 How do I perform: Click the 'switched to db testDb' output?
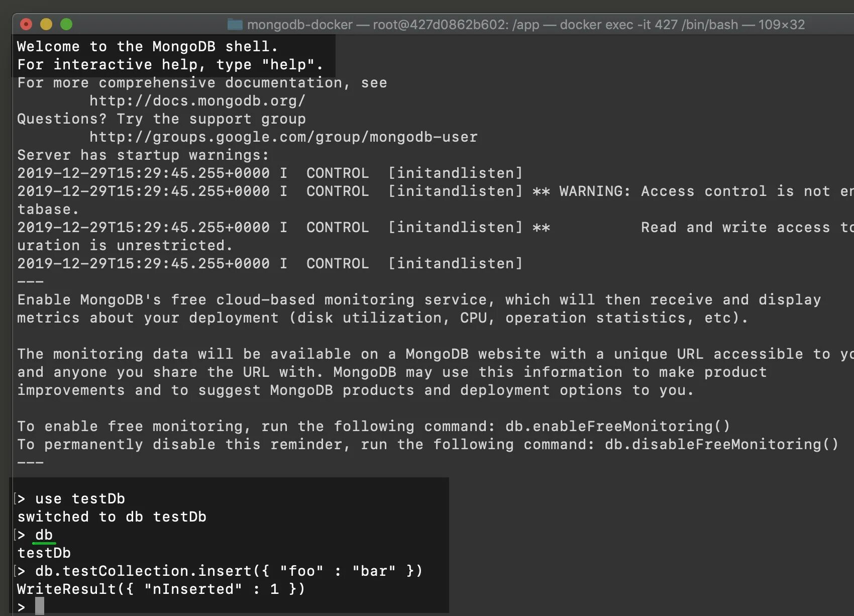(112, 517)
